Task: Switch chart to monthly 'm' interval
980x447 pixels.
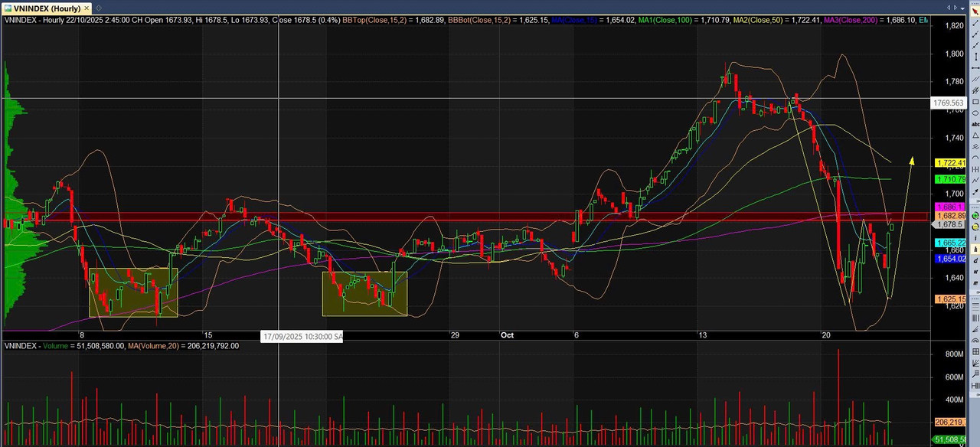Action: click(x=975, y=283)
